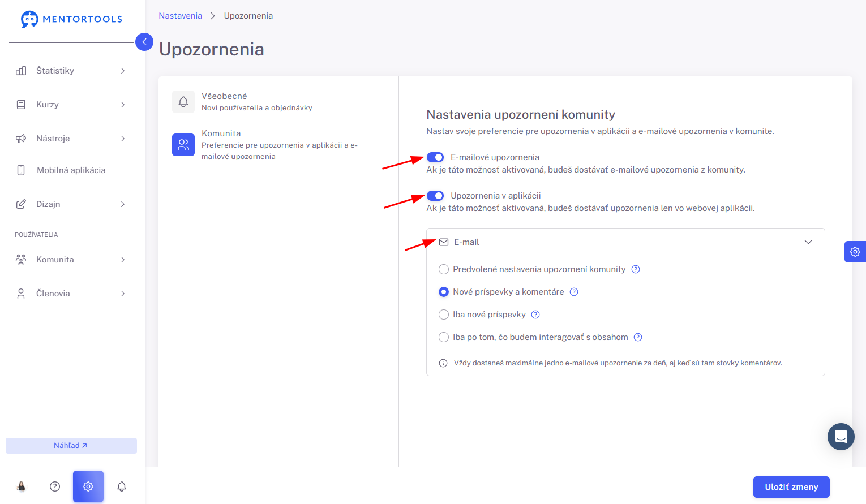This screenshot has width=866, height=504.
Task: Expand the Štatistiky sidebar menu
Action: tap(71, 71)
